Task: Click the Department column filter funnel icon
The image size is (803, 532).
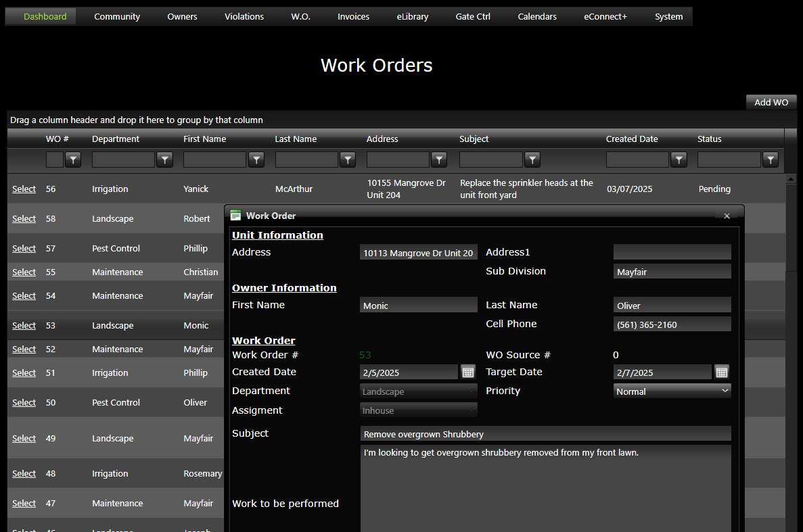Action: tap(164, 160)
